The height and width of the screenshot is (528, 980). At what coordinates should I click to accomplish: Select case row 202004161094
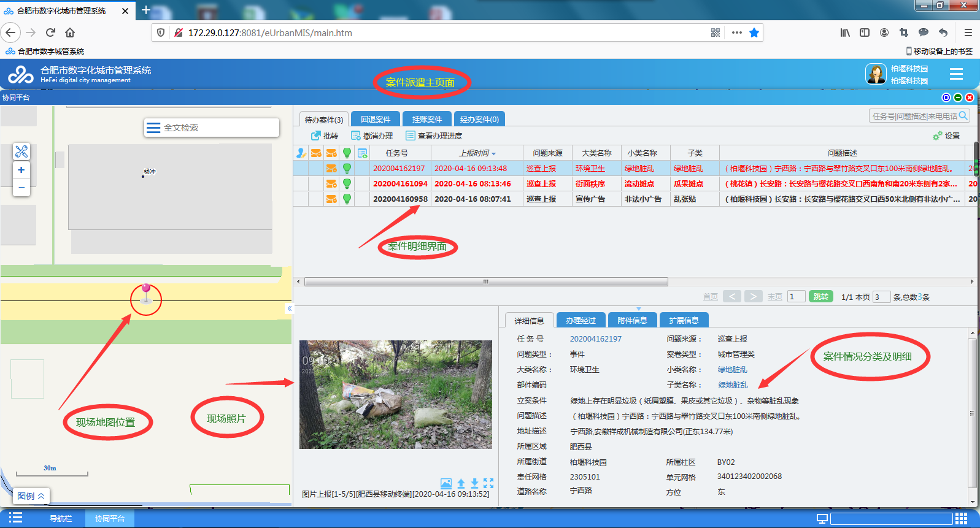(400, 183)
